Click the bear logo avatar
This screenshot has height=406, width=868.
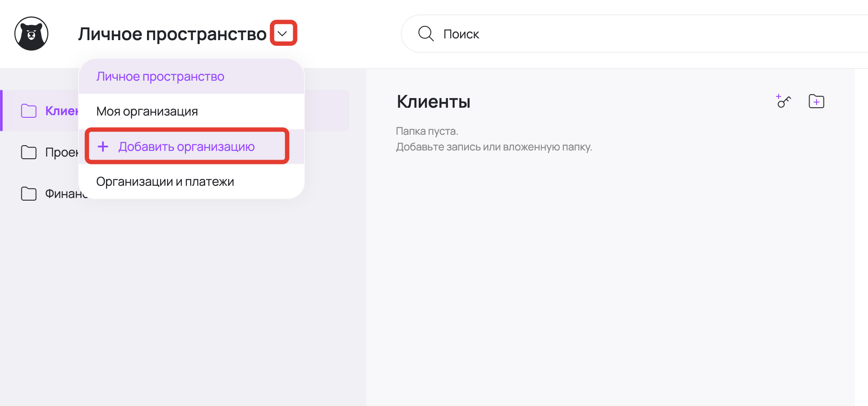pyautogui.click(x=31, y=34)
